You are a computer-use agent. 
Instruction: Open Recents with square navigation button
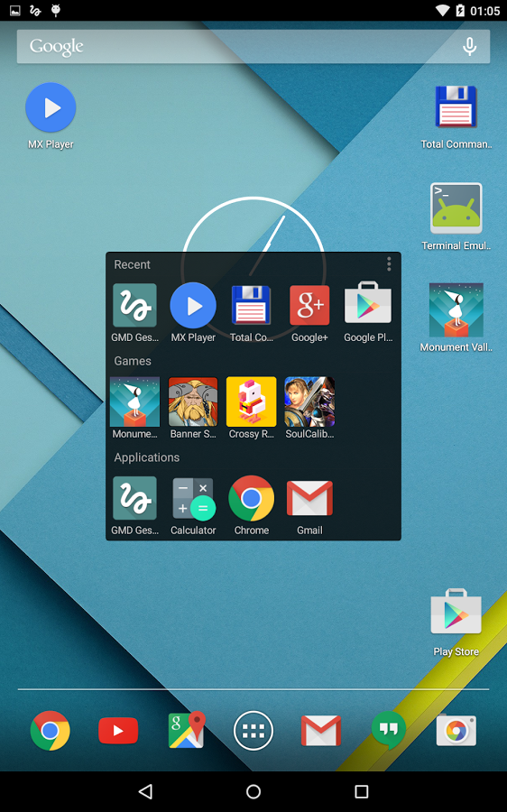(362, 791)
